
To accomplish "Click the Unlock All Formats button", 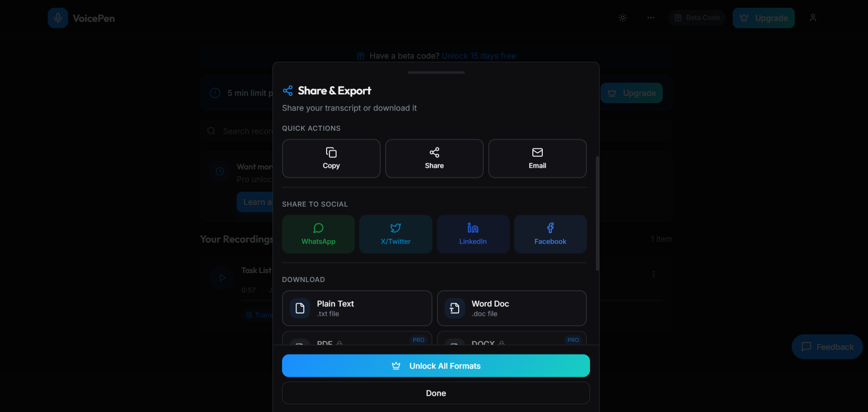I will (436, 366).
